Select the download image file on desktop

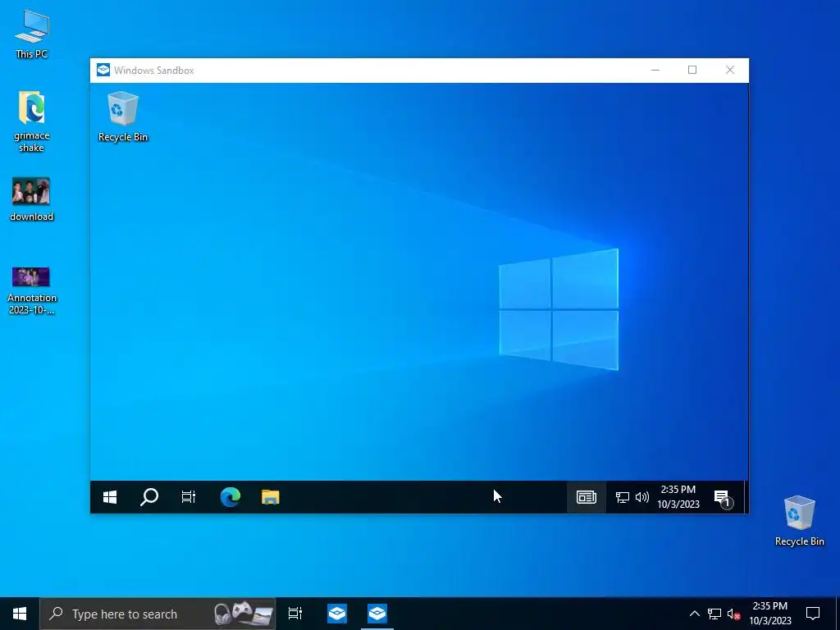tap(32, 199)
